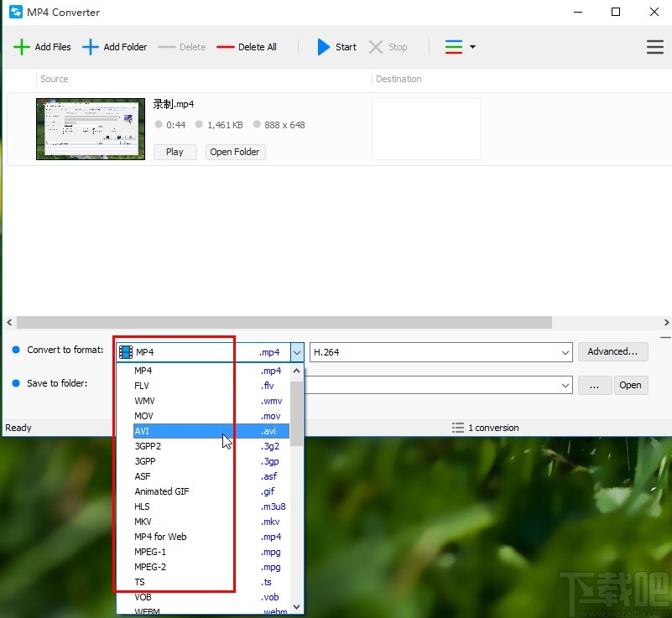
Task: Choose TS from format list
Action: point(211,582)
